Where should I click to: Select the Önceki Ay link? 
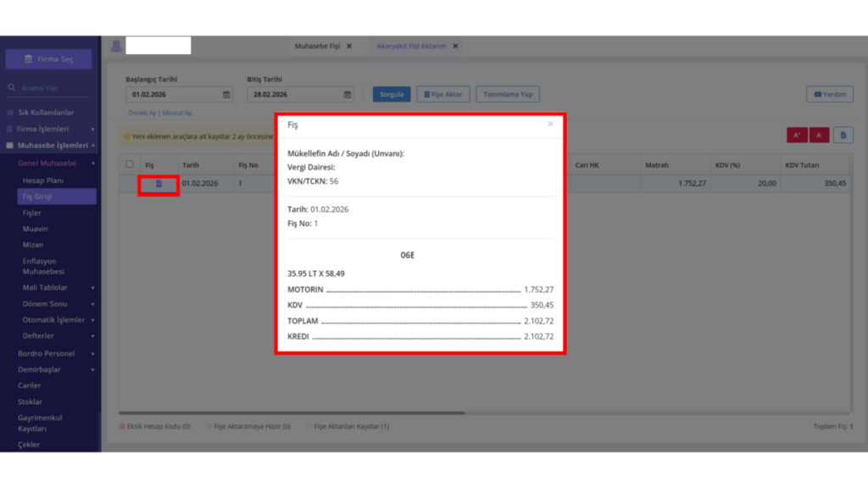click(x=142, y=113)
